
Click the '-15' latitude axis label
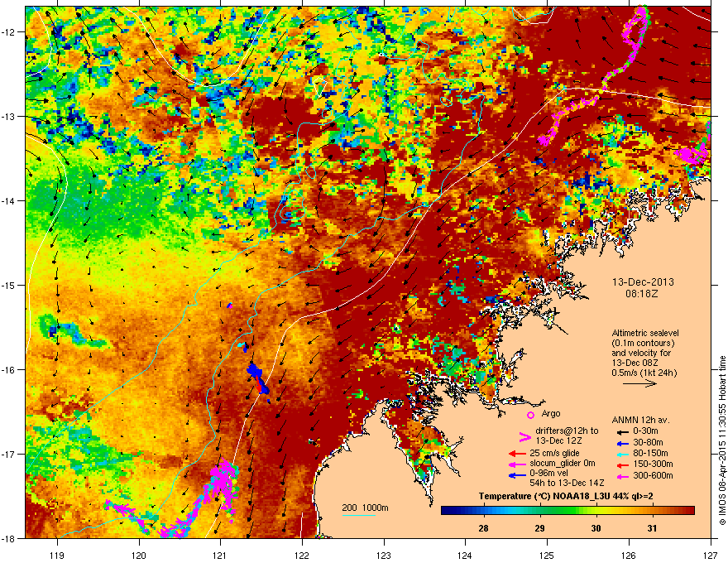[9, 285]
